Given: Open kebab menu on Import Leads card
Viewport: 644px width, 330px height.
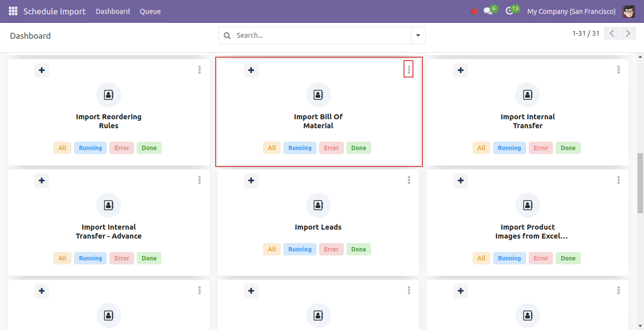Looking at the screenshot, I should 409,180.
